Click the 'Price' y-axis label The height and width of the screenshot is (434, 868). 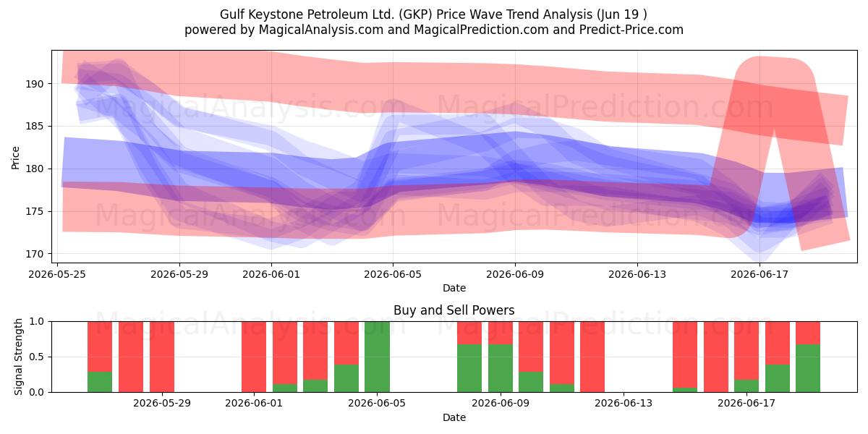[16, 156]
